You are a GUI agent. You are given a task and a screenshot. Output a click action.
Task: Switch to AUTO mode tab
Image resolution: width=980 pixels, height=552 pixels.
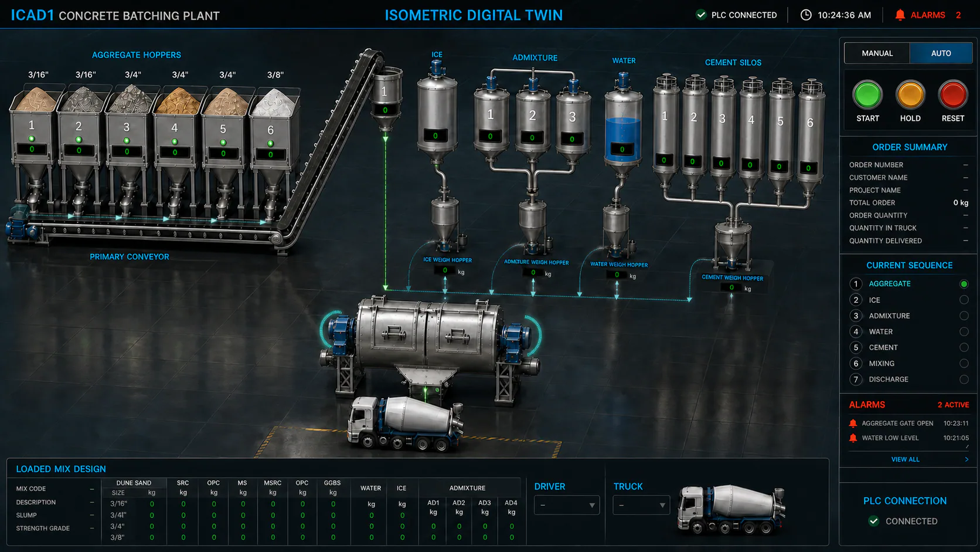click(941, 53)
